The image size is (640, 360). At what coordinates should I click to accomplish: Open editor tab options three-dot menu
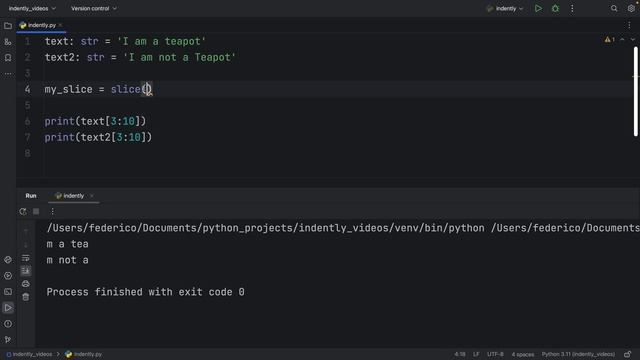[x=629, y=25]
